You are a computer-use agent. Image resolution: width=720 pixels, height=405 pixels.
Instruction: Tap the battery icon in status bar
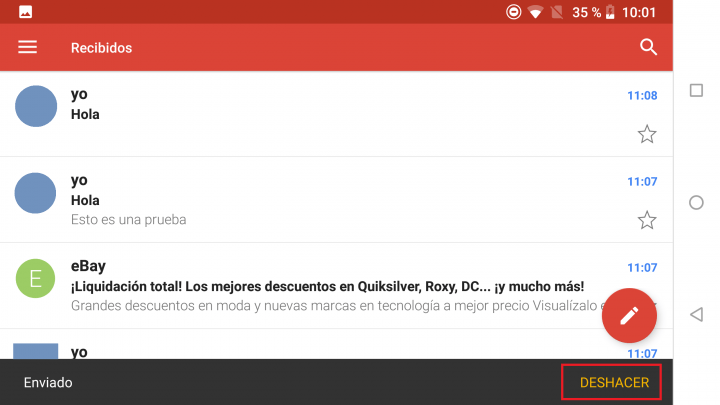tap(610, 12)
